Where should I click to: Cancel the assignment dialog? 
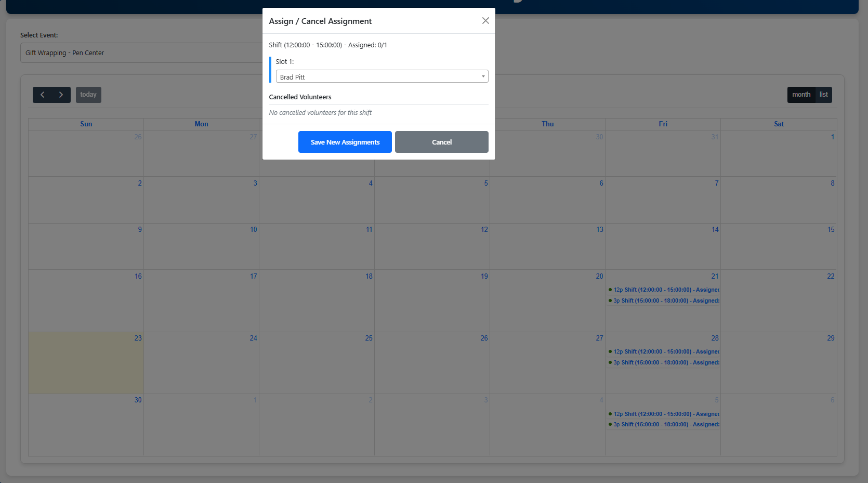441,141
